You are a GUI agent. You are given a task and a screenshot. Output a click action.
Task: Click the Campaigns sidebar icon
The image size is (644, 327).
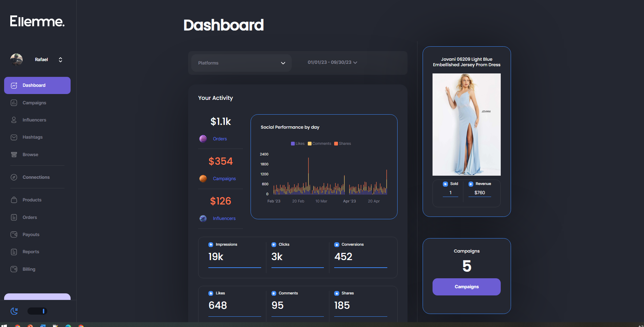pyautogui.click(x=14, y=103)
